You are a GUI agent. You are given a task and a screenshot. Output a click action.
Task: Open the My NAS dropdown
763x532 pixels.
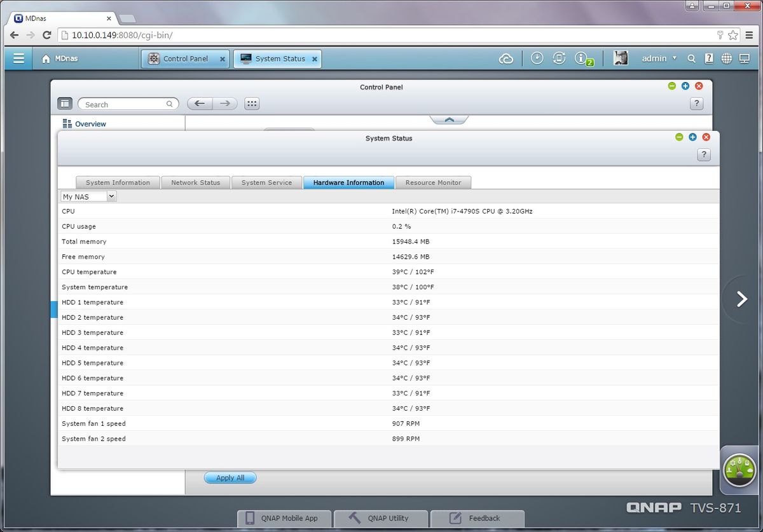pos(88,196)
